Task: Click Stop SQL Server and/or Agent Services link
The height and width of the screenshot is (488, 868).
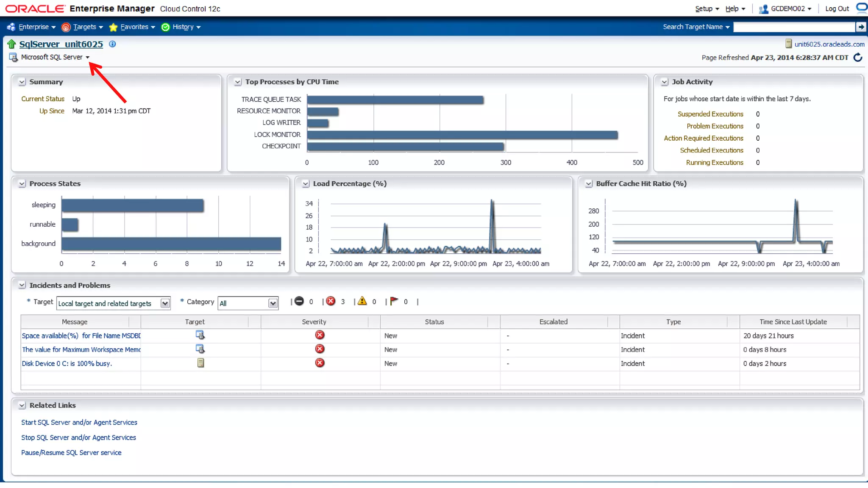Action: click(x=78, y=438)
